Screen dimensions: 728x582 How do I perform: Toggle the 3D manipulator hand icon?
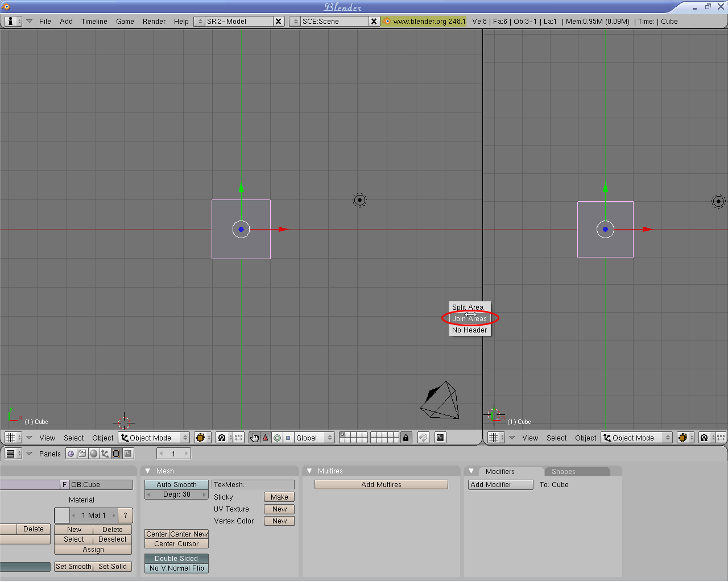[254, 438]
